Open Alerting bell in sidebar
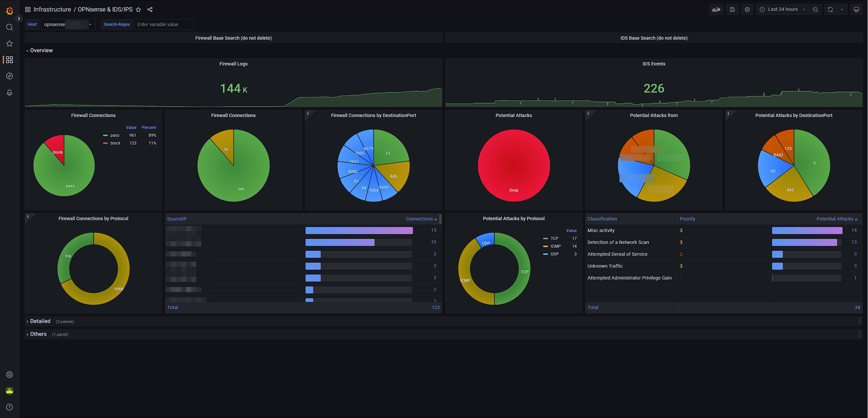 point(9,92)
